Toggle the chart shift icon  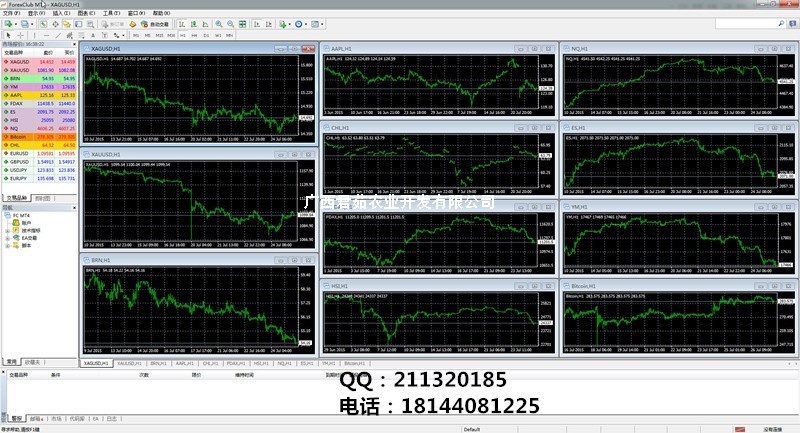click(268, 24)
